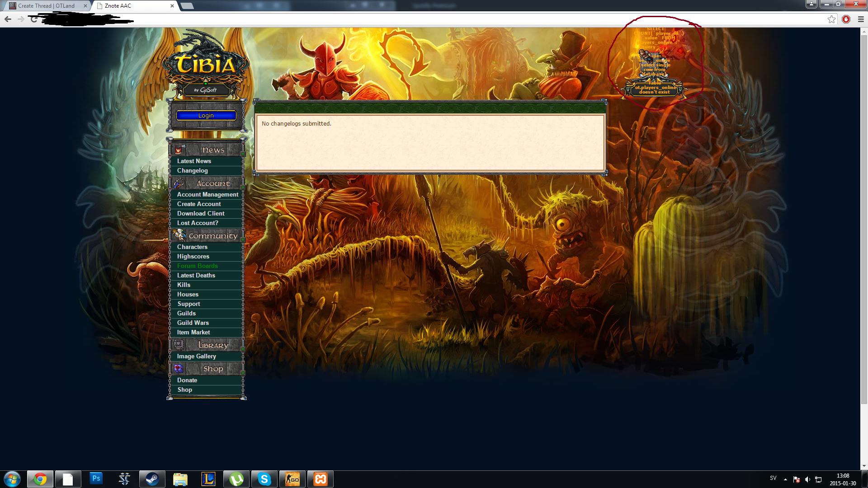Open XAMPP from the taskbar
The width and height of the screenshot is (868, 488).
(x=321, y=479)
